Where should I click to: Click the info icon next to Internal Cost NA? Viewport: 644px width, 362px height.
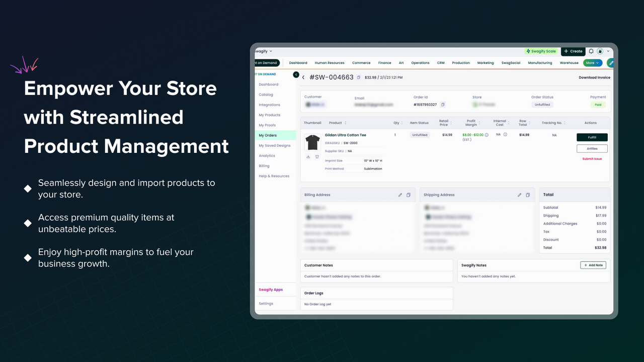coord(505,134)
